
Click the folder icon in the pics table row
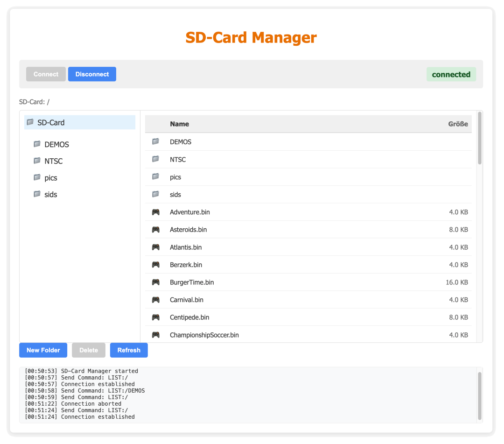pyautogui.click(x=155, y=177)
